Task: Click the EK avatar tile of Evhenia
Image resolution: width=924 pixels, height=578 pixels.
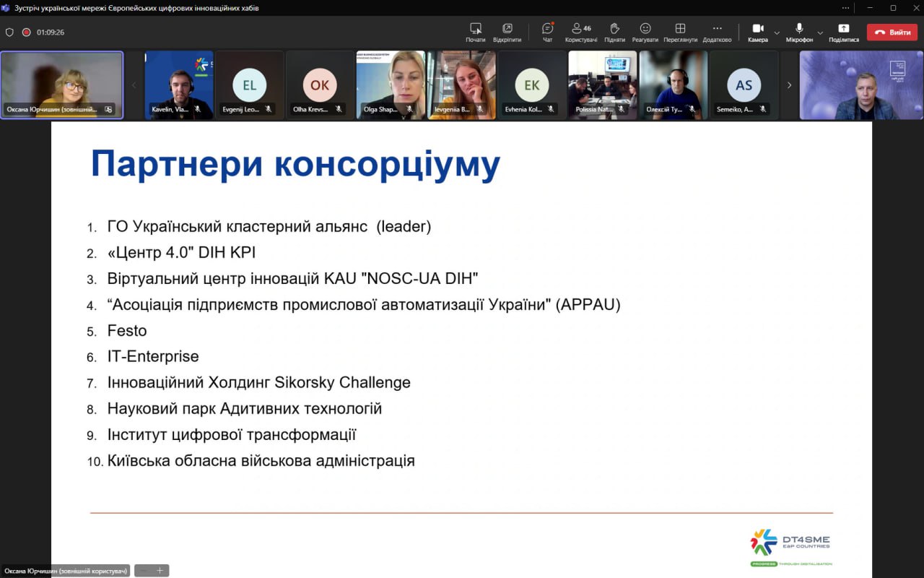Action: 532,85
